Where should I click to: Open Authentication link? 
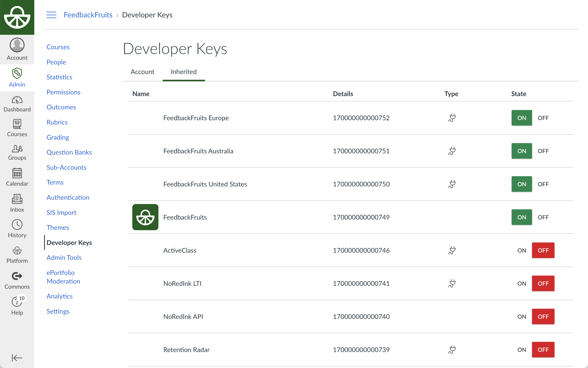(68, 197)
